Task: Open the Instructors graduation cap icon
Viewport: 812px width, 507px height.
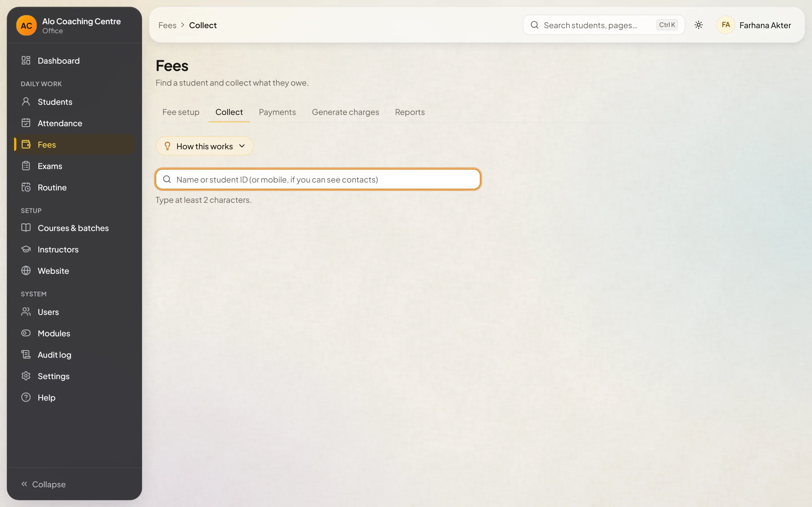Action: (26, 249)
